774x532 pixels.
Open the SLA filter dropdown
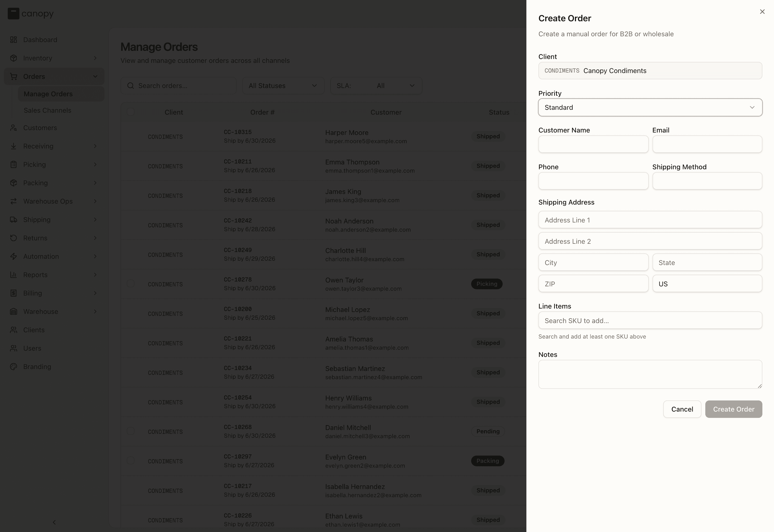point(376,86)
